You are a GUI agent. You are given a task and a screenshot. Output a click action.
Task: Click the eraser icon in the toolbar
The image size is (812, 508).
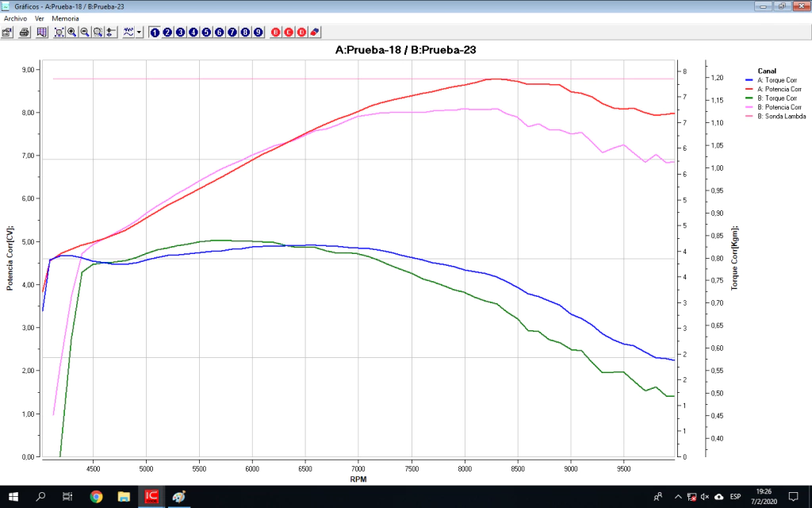315,33
